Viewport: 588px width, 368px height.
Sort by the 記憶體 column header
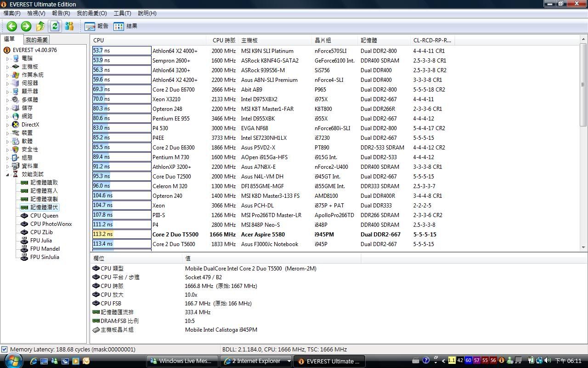tap(384, 40)
